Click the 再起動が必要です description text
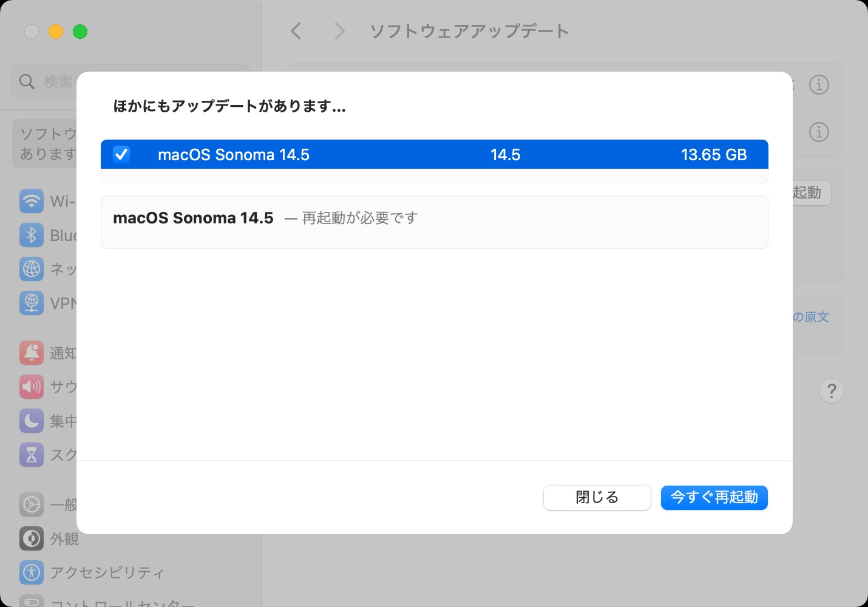868x607 pixels. (360, 218)
